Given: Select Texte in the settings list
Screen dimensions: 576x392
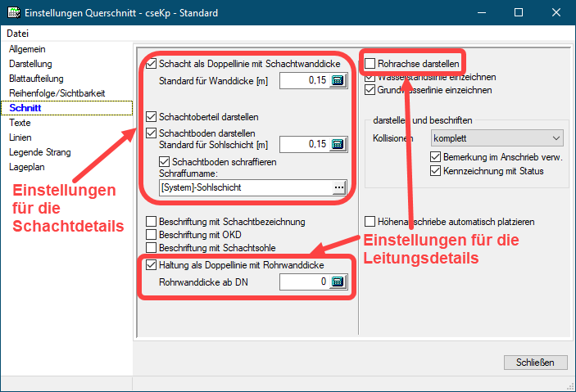Looking at the screenshot, I should [x=20, y=123].
